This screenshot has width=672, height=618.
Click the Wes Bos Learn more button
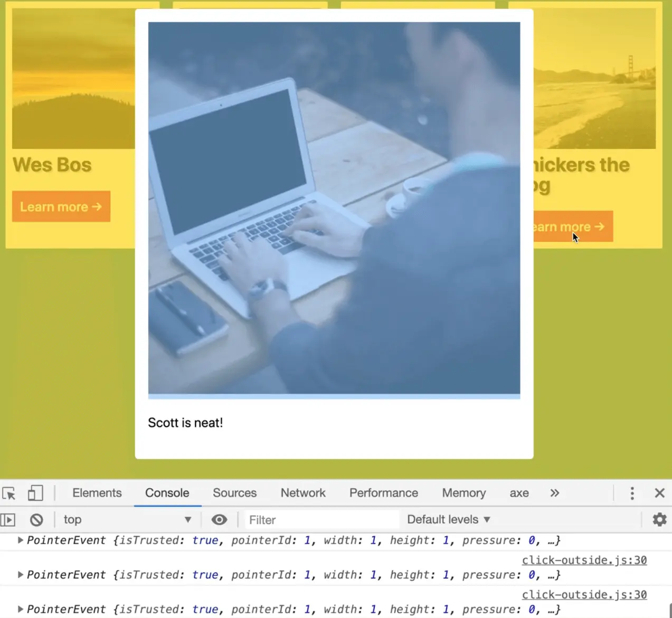point(61,206)
